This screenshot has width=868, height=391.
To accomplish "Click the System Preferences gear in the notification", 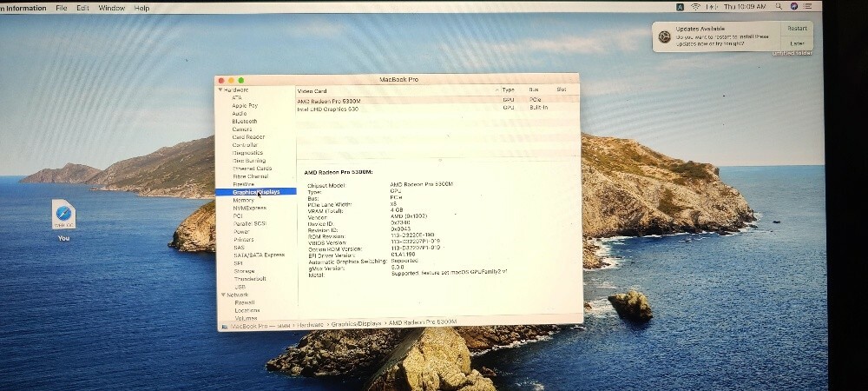I will point(664,36).
